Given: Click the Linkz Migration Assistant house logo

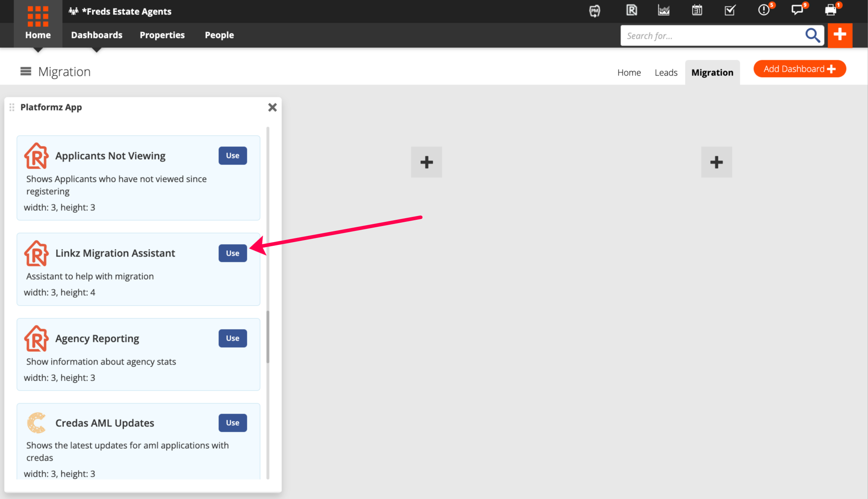Looking at the screenshot, I should click(x=36, y=253).
